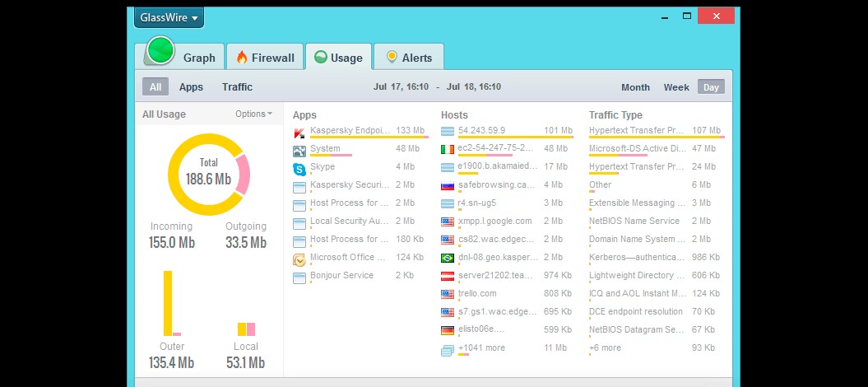The width and height of the screenshot is (868, 387).
Task: Open the Alerts tab
Action: [x=409, y=57]
